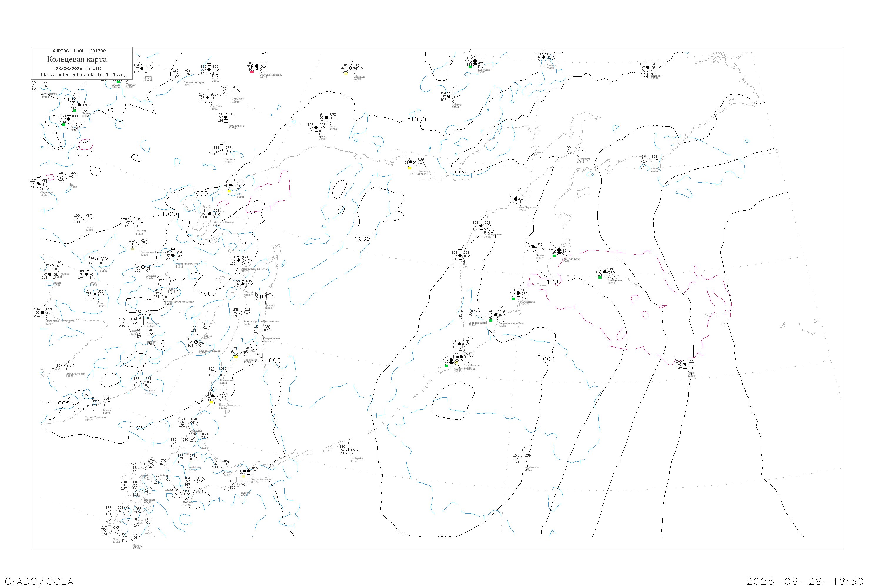
Task: Click the Семлячики station circle
Action: (x=518, y=293)
